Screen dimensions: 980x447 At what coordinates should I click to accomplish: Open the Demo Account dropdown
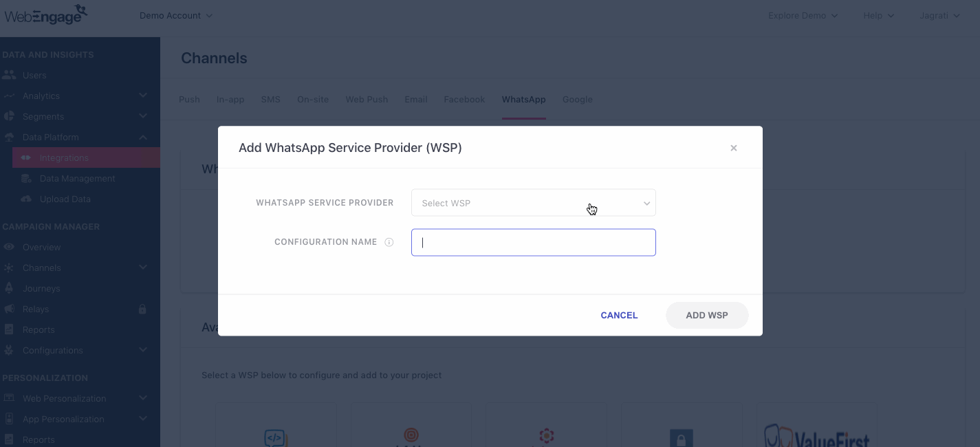click(176, 15)
